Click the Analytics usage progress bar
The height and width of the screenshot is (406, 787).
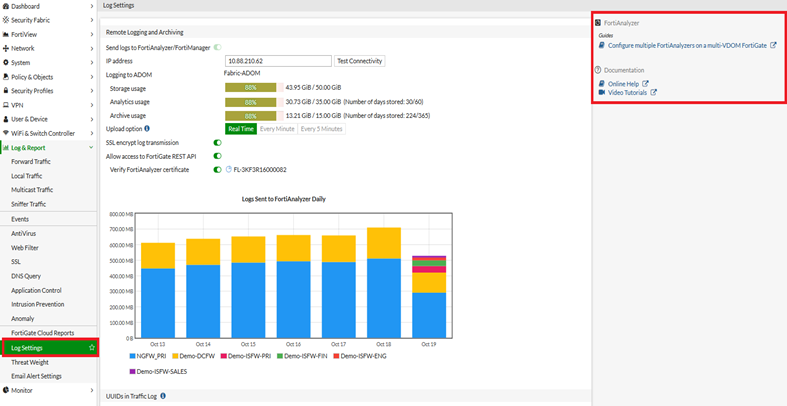point(254,102)
